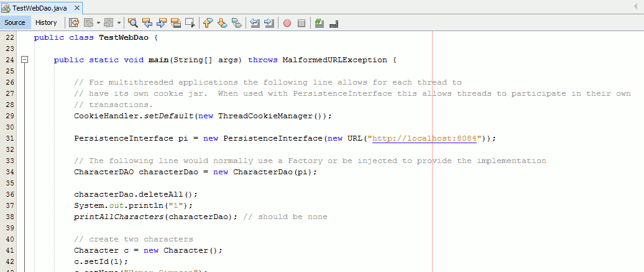Stop macro recording with square icon
Screen dimensions: 644x272
pos(301,23)
